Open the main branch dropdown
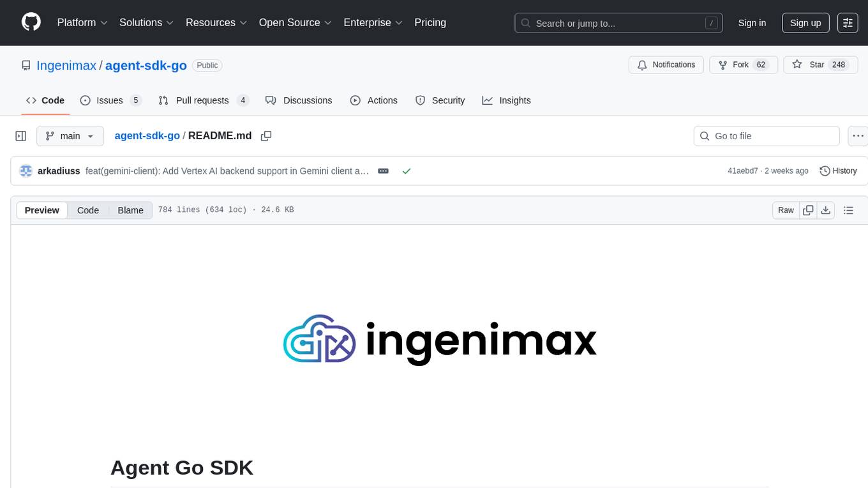Viewport: 868px width, 488px height. tap(70, 136)
